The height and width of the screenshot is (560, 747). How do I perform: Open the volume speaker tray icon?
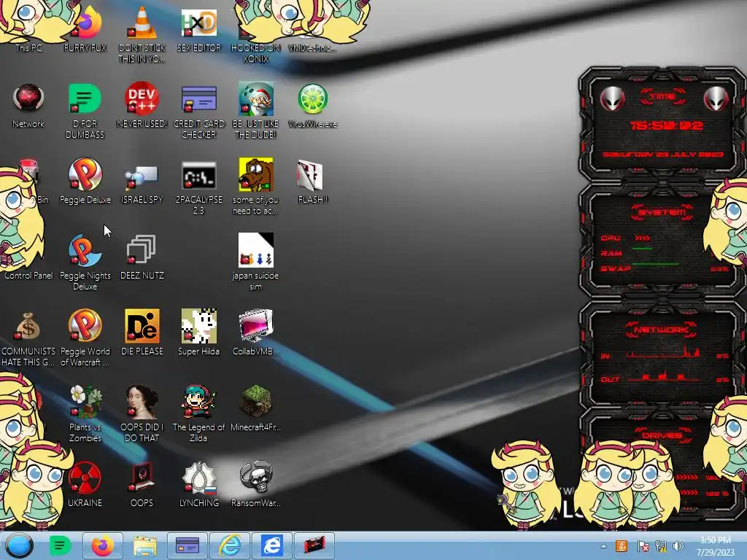point(678,546)
